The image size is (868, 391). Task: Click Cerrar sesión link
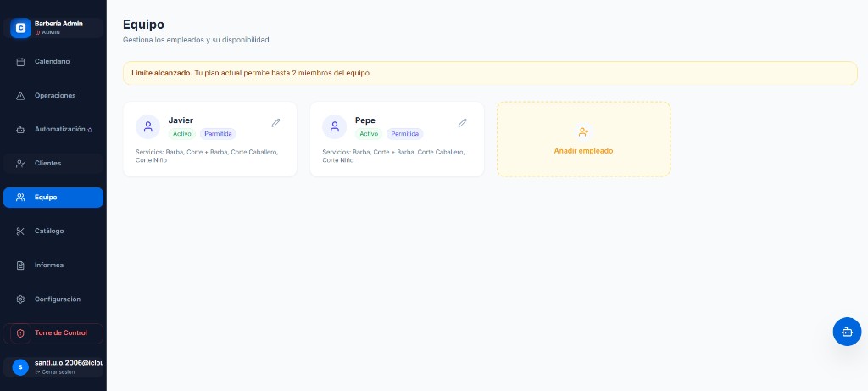pyautogui.click(x=55, y=372)
